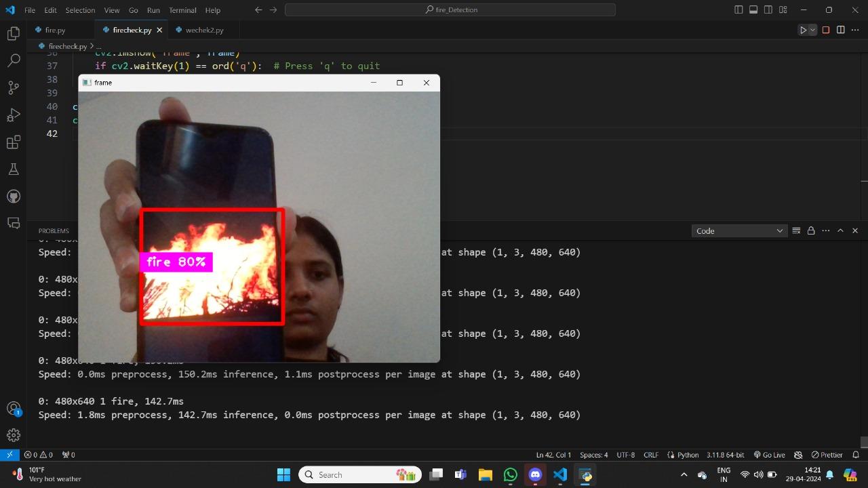Change indentation via Spaces: 4
This screenshot has height=488, width=868.
[x=594, y=455]
